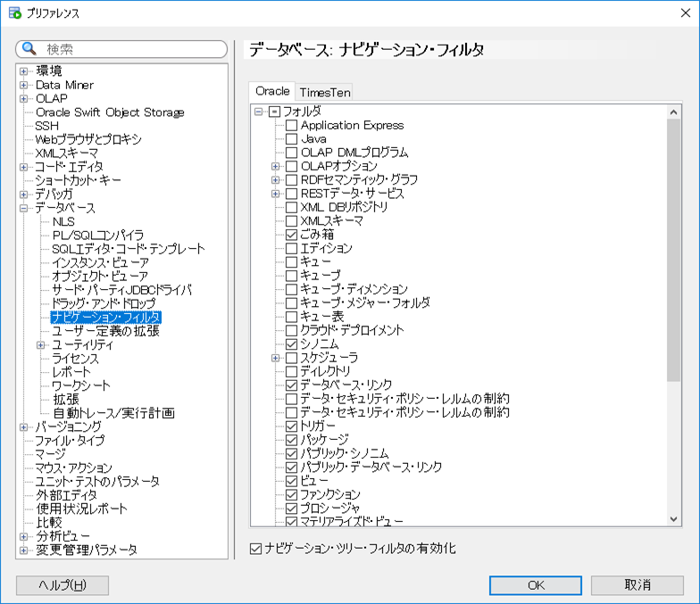The height and width of the screenshot is (604, 700).
Task: Expand the RDFセマンティック・グラフ filter node
Action: (275, 180)
